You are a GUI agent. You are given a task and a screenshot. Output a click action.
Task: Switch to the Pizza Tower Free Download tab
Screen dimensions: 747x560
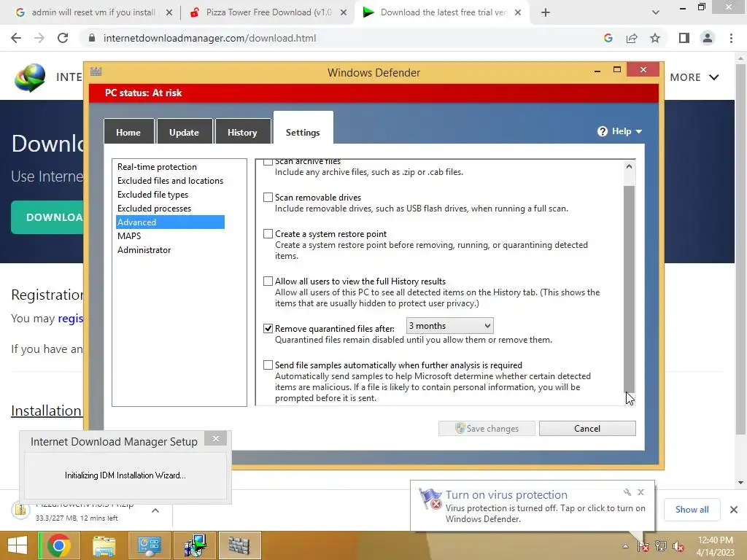click(268, 12)
